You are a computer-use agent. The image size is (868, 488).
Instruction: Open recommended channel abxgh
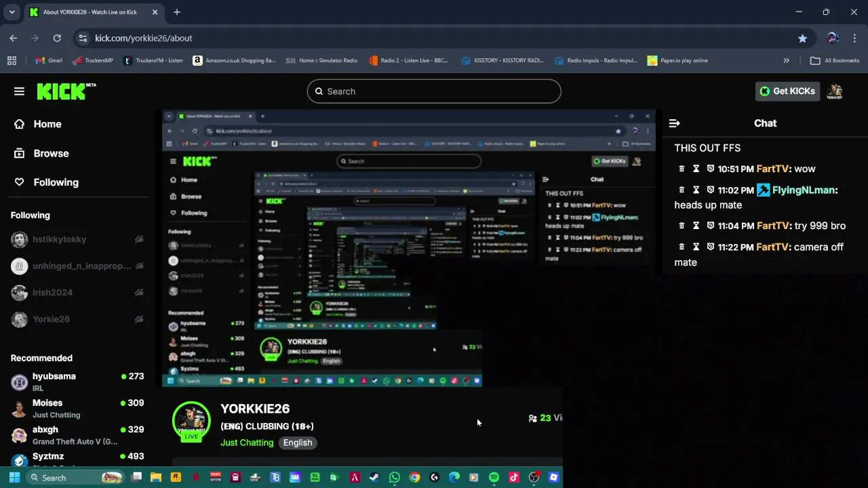click(x=77, y=435)
